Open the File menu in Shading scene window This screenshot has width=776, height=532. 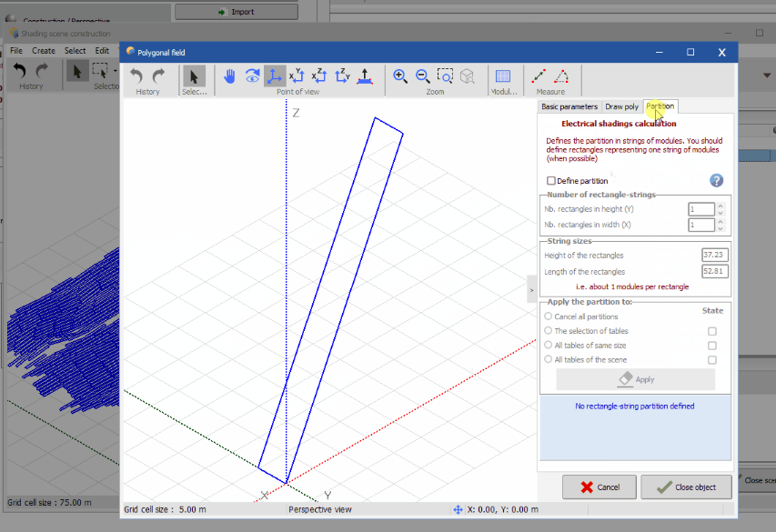tap(16, 51)
